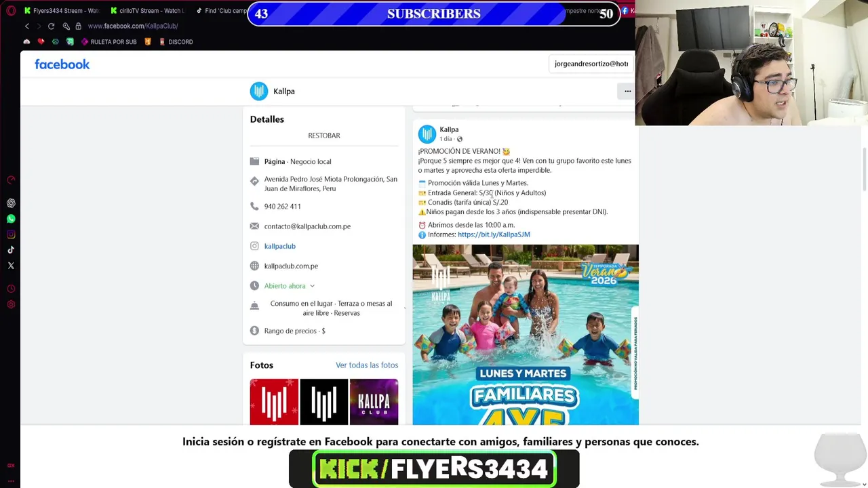Open the black Kallpa logo photo
Screen dimensions: 868x488
(324, 402)
